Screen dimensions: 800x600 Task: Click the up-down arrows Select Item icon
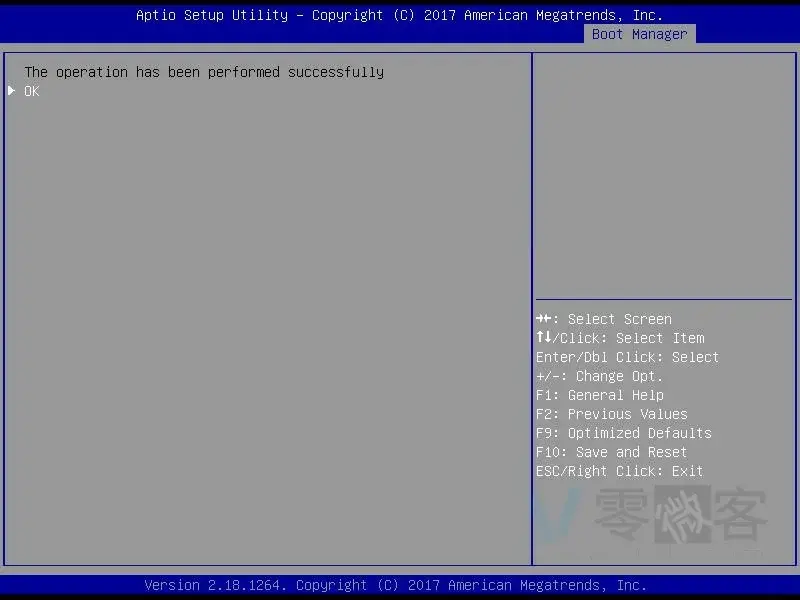(544, 338)
